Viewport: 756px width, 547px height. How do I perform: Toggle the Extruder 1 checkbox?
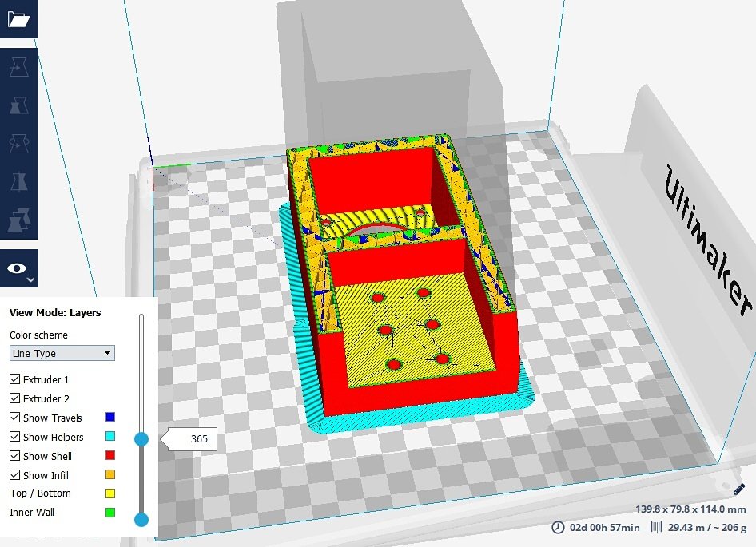pyautogui.click(x=15, y=379)
